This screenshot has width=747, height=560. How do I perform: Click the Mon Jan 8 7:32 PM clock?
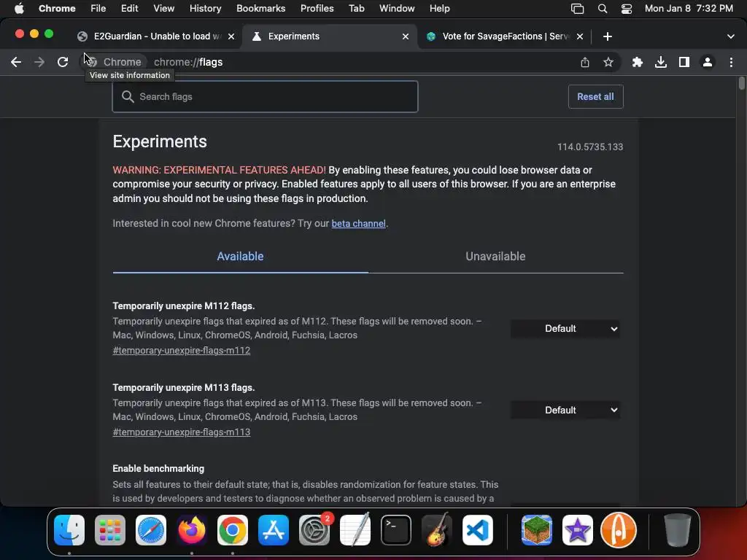point(689,9)
